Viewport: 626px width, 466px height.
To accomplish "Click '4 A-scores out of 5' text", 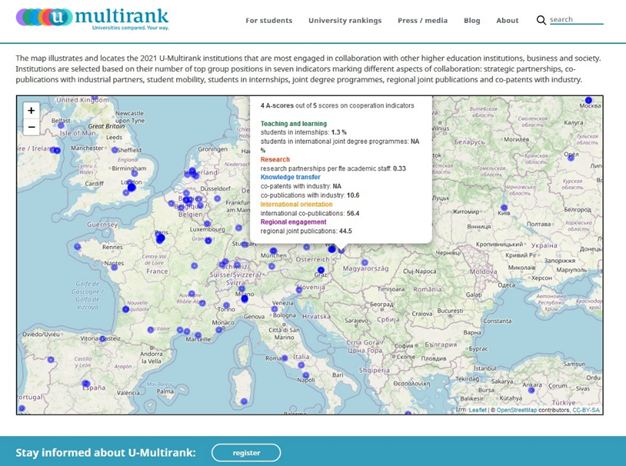I will (289, 105).
